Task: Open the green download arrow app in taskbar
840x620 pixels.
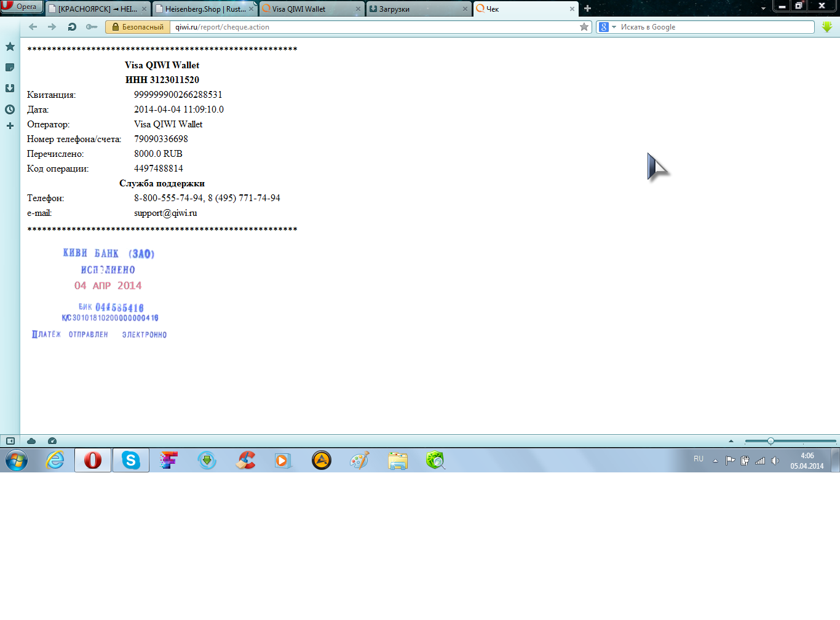Action: [x=207, y=460]
